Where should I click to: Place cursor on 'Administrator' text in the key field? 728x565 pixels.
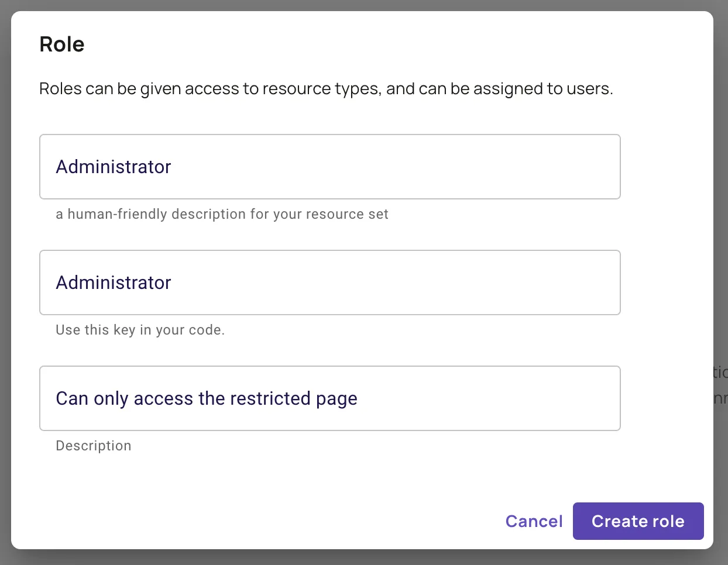click(x=114, y=282)
